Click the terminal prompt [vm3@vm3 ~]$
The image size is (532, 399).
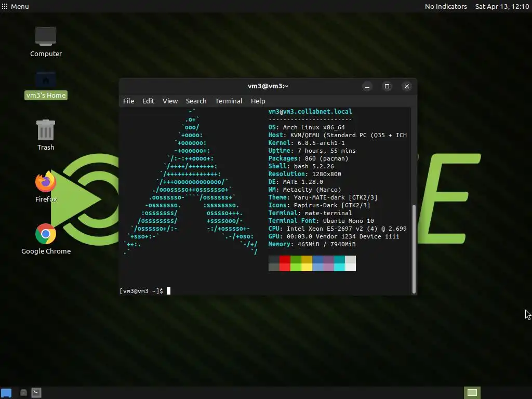point(141,291)
